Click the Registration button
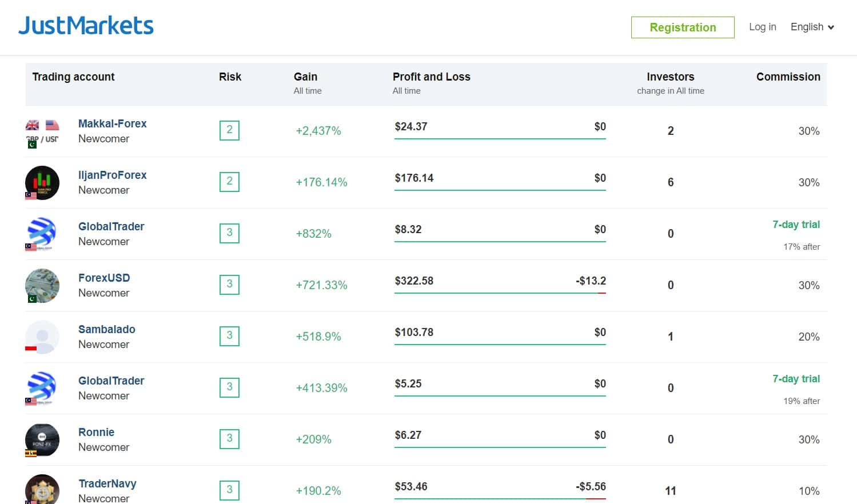 (683, 27)
